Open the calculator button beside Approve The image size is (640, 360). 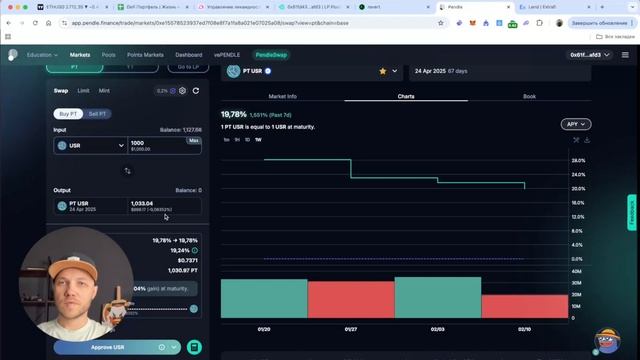point(194,347)
